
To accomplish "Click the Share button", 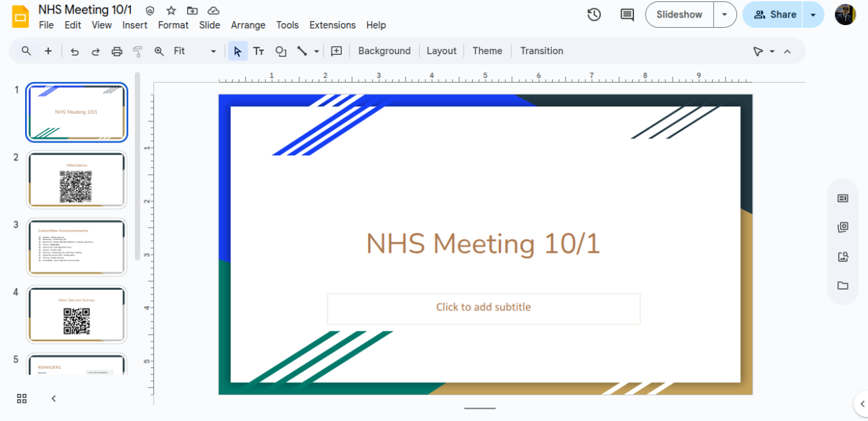I will click(x=773, y=14).
